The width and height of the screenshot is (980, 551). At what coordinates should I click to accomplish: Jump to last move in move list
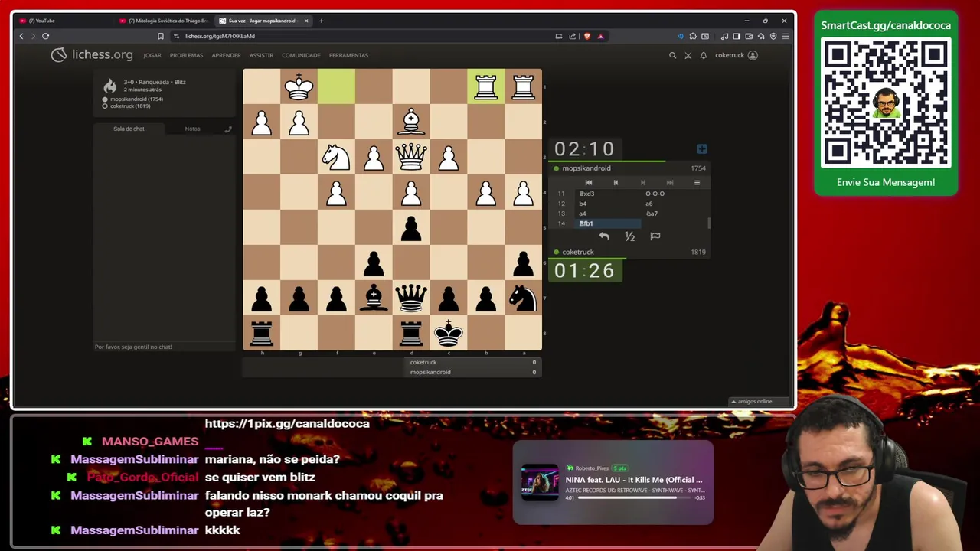pos(670,182)
